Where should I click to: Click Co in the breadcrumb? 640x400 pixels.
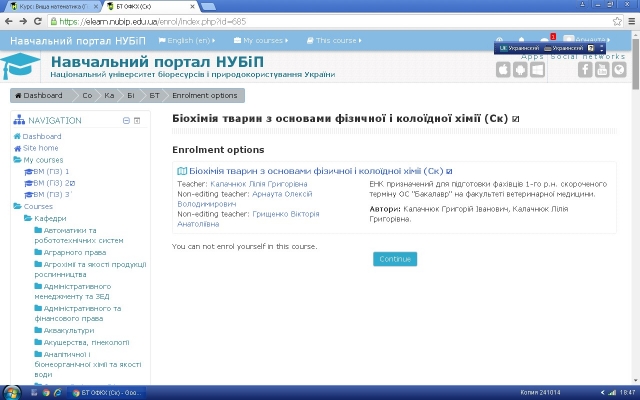(x=87, y=96)
